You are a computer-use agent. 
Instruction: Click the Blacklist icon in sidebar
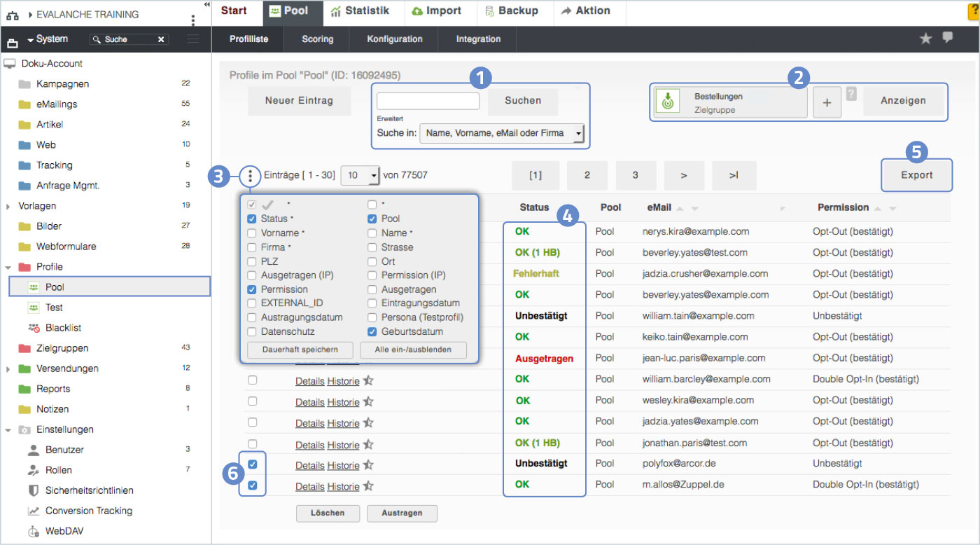34,328
